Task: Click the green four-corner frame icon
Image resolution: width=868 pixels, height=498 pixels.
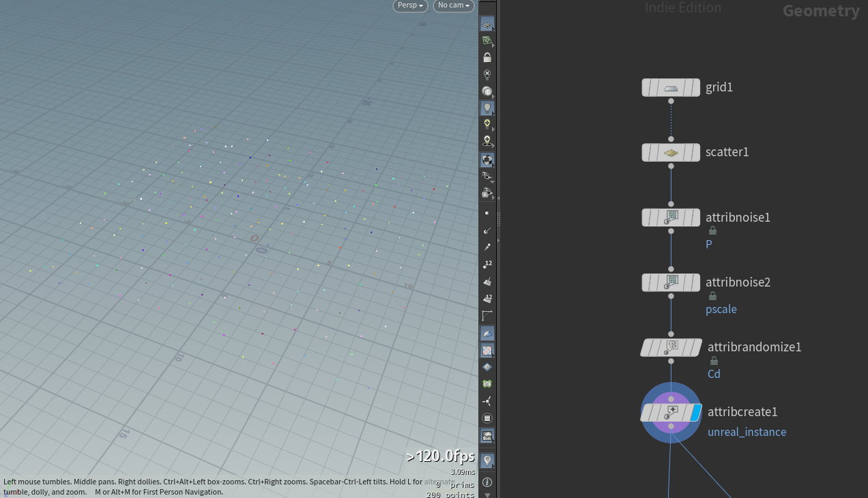Action: click(x=487, y=384)
